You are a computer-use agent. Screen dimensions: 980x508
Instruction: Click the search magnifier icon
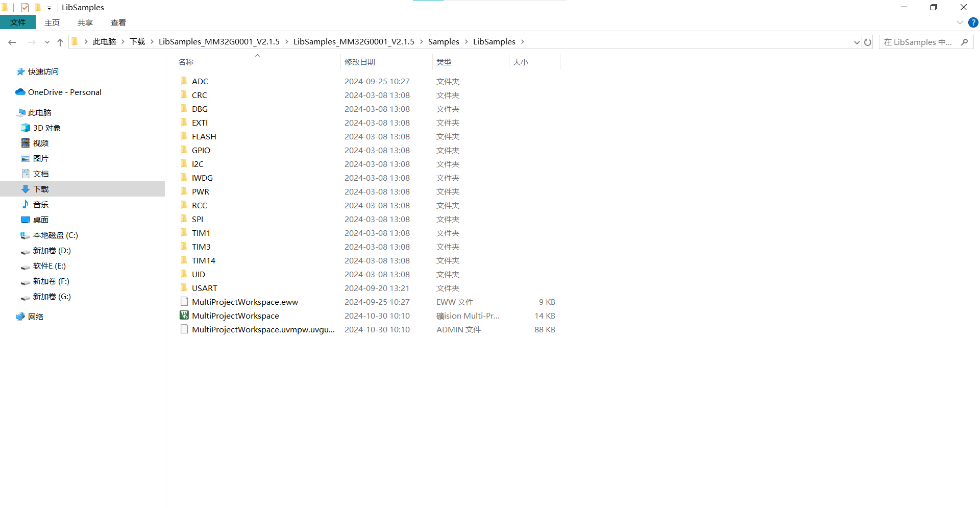pos(964,42)
